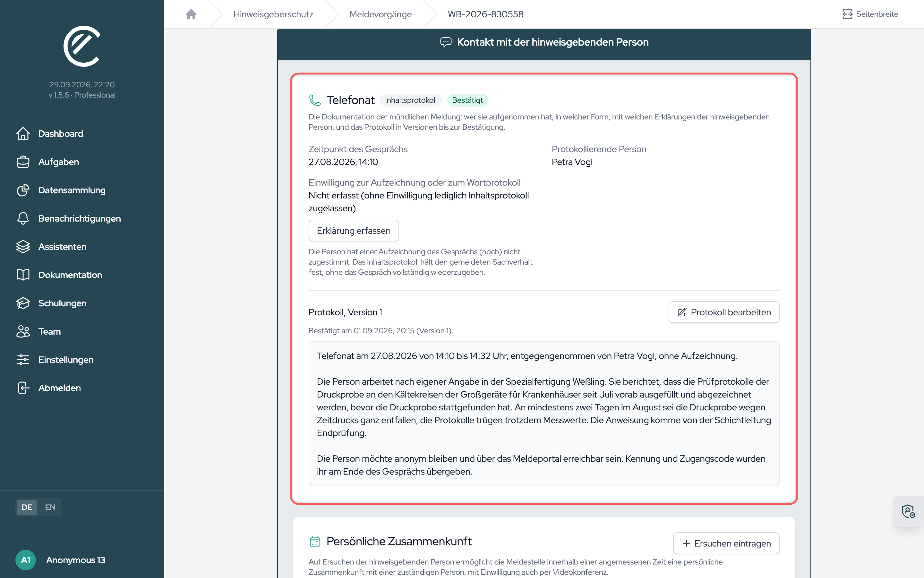Click the Datensammlung pie chart icon
The height and width of the screenshot is (578, 924).
point(23,190)
